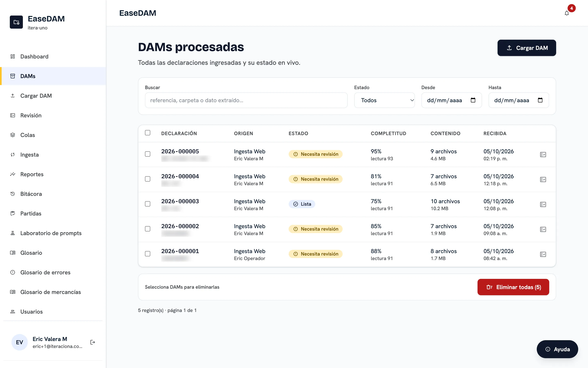Open review icon for row 2026-000005
The image size is (588, 368).
[543, 155]
